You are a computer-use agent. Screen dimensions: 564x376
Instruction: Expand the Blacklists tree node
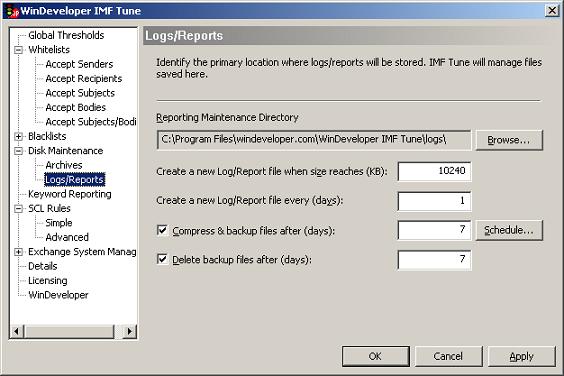tap(18, 136)
